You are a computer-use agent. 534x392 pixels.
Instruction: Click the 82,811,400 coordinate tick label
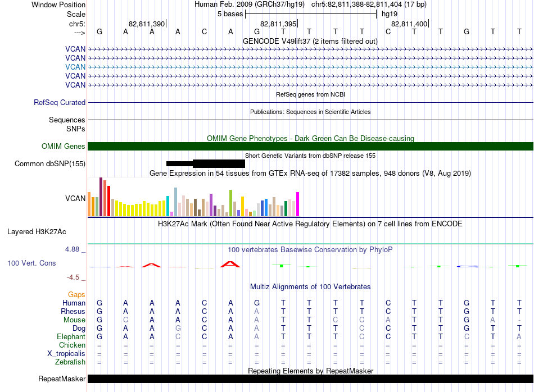[409, 24]
